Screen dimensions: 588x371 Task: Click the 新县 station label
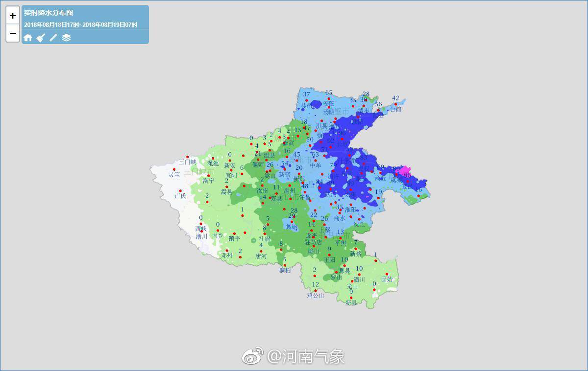(x=351, y=303)
